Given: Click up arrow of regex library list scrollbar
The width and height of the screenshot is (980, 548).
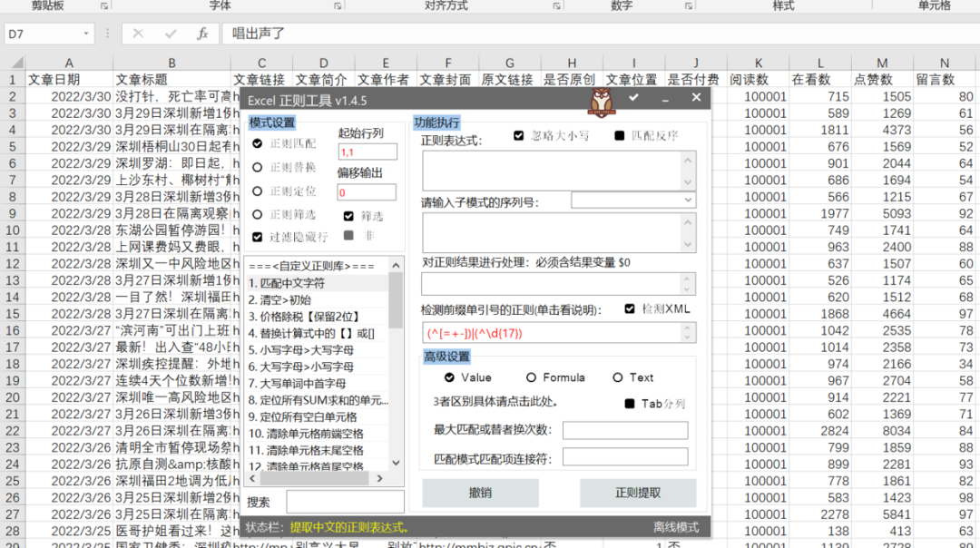Looking at the screenshot, I should click(x=396, y=266).
